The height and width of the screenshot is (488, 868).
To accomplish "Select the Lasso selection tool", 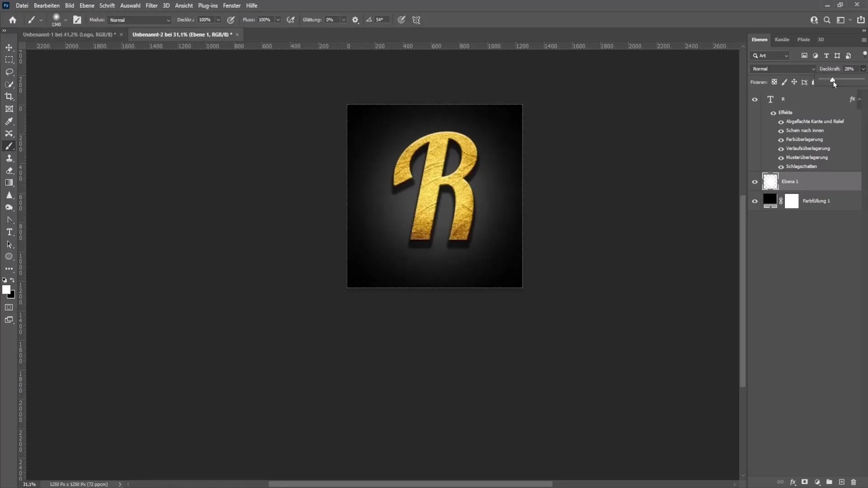I will pyautogui.click(x=9, y=71).
